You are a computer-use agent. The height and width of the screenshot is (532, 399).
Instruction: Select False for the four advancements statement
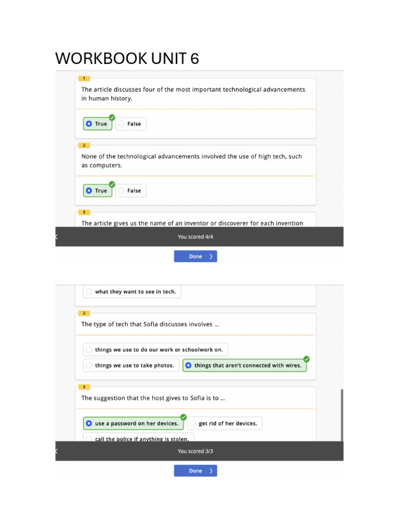click(x=130, y=124)
